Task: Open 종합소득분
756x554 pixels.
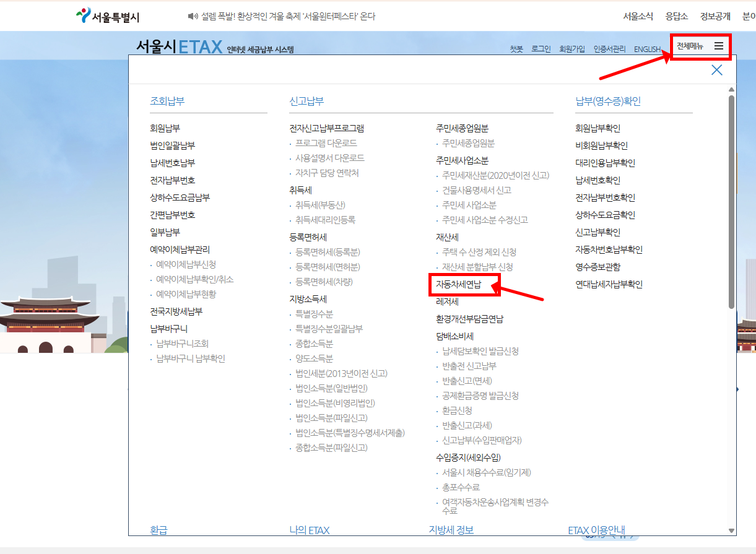Action: [314, 344]
